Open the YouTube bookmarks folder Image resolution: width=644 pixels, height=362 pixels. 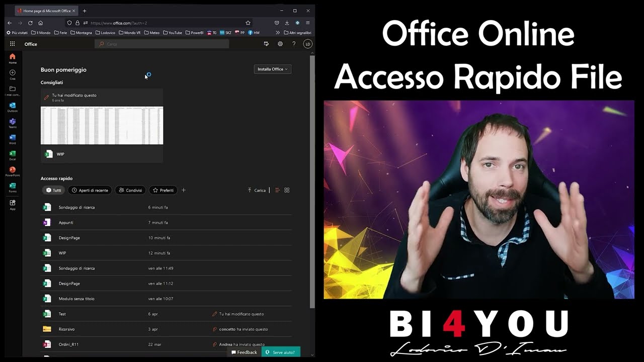click(172, 33)
